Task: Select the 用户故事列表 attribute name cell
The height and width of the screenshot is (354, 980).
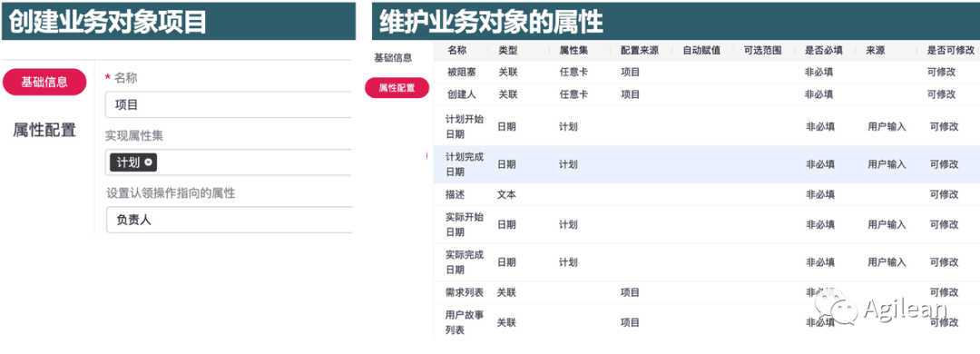Action: coord(465,322)
